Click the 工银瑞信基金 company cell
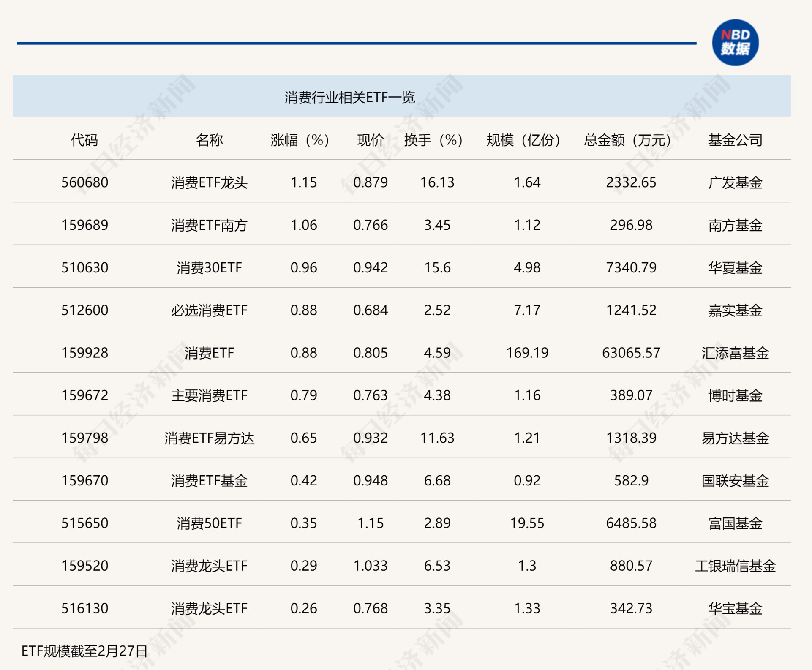This screenshot has height=670, width=812. pos(735,566)
